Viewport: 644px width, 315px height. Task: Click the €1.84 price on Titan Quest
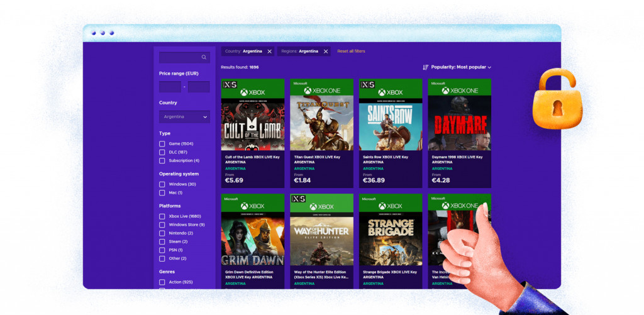tap(303, 180)
